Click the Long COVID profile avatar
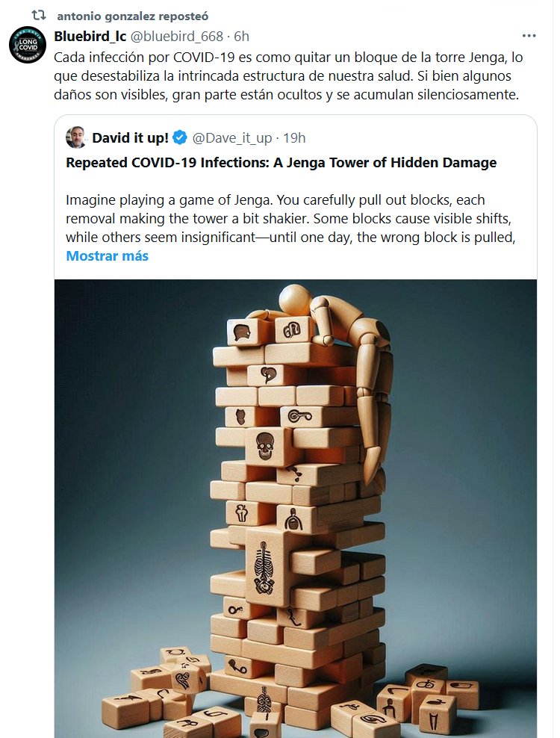This screenshot has width=560, height=738. 25,47
